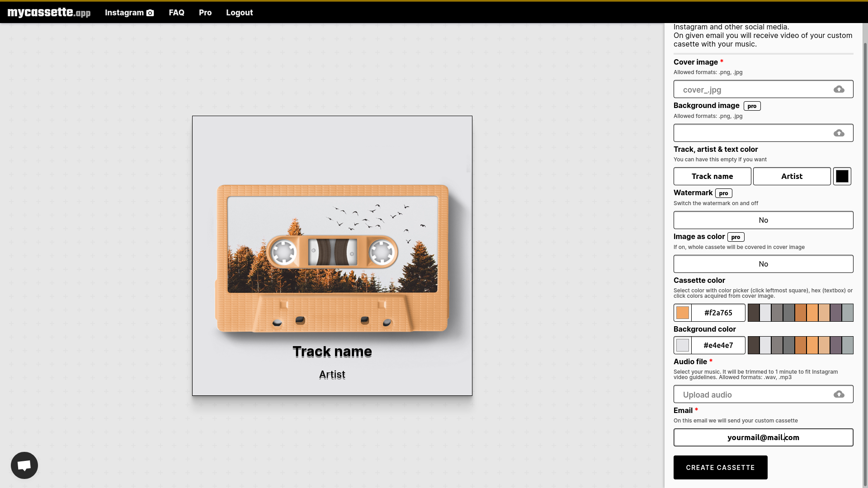Click the FAQ menu item
The width and height of the screenshot is (868, 488).
(176, 13)
